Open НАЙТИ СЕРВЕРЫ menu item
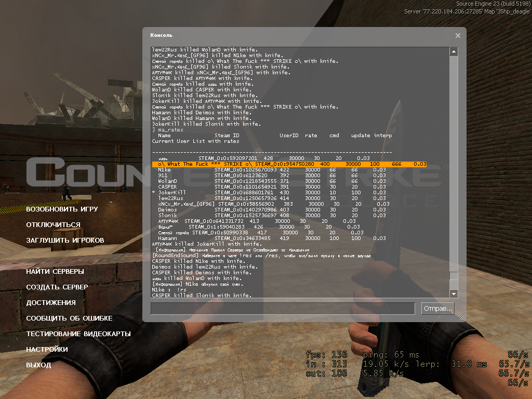Viewport: 532px width, 399px height. (x=55, y=271)
